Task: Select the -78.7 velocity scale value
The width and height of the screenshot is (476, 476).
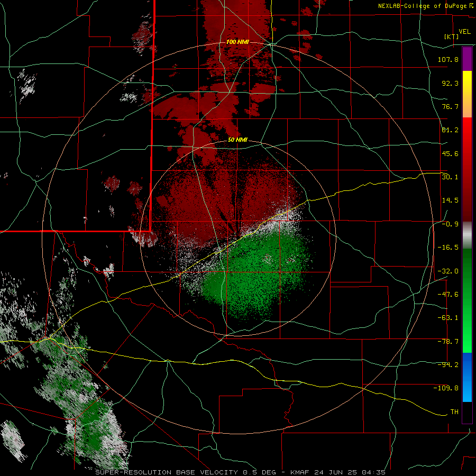Action: point(448,342)
